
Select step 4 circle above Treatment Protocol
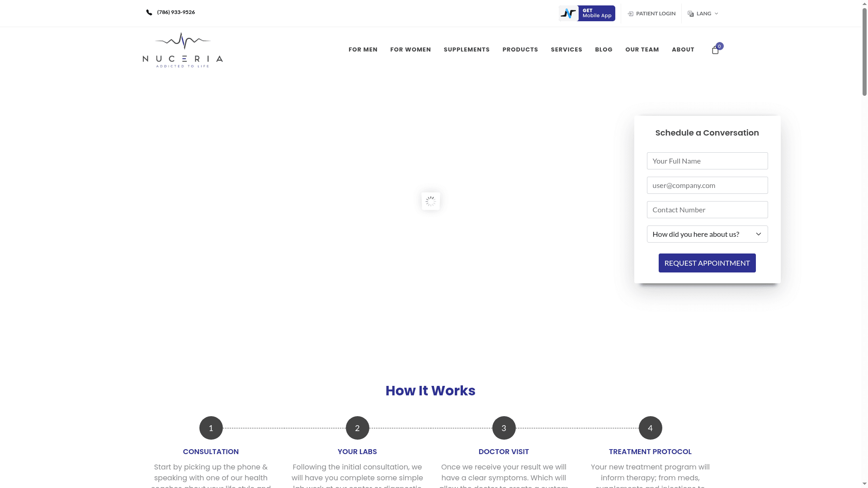[650, 427]
